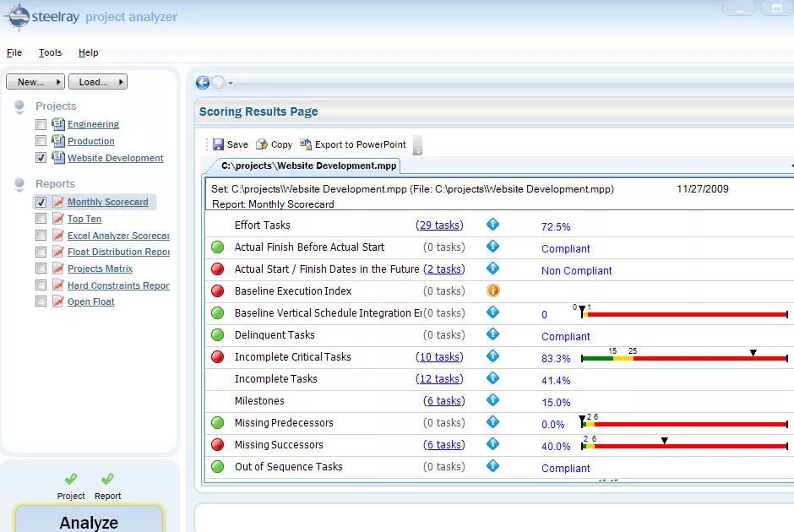Open the Tools menu
The image size is (794, 532).
(50, 52)
